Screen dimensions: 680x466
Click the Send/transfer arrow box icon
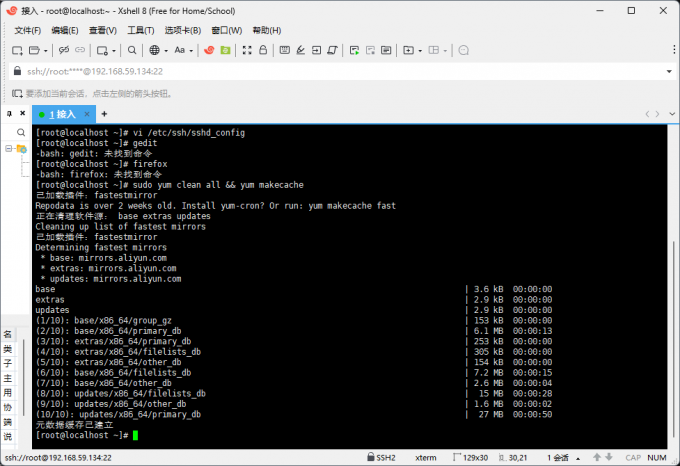click(x=317, y=50)
